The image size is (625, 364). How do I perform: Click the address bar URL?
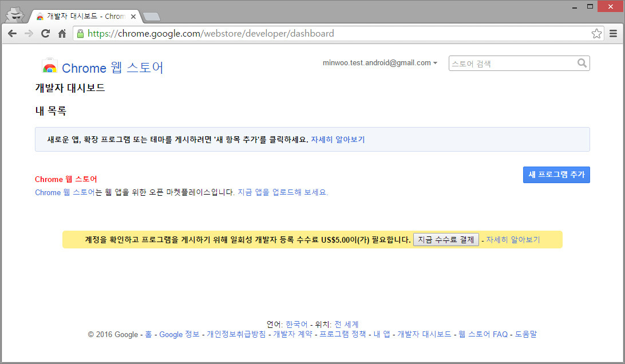coord(211,34)
